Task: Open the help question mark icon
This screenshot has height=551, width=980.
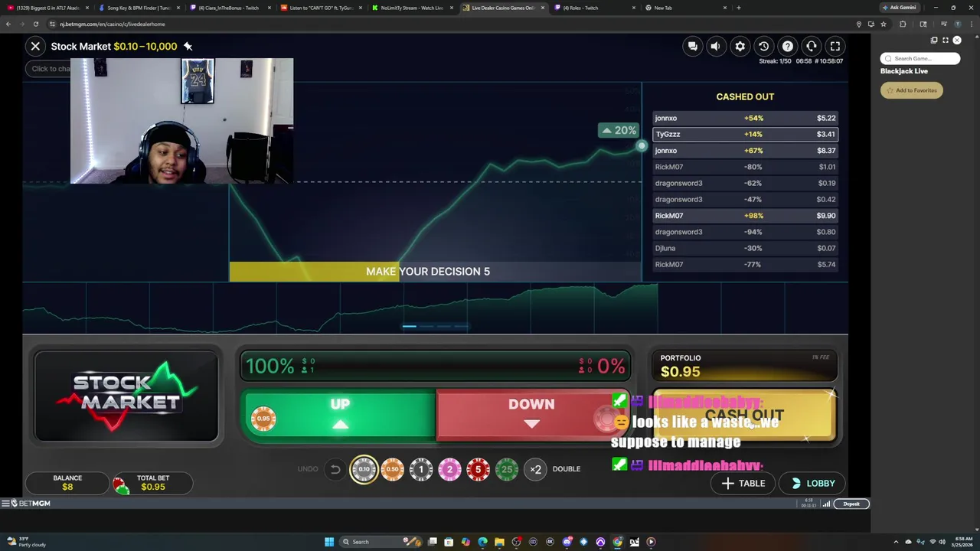Action: (787, 46)
